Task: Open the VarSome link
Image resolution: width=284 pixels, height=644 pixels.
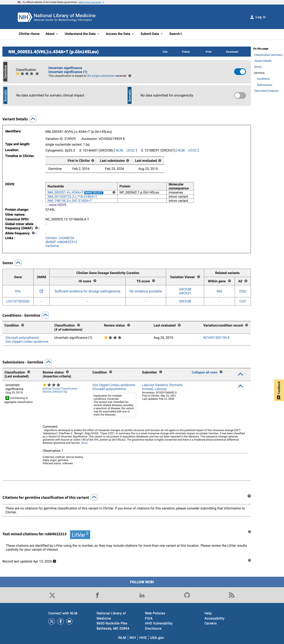Action: [x=52, y=246]
